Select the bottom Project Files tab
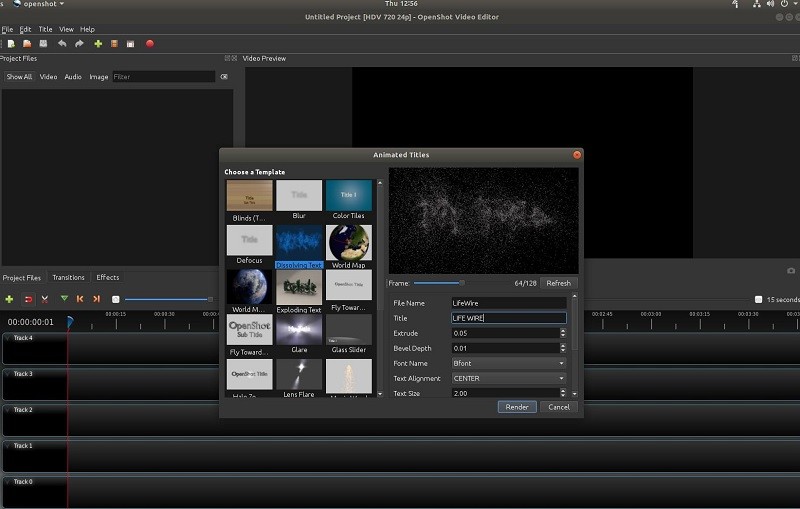 coord(22,277)
